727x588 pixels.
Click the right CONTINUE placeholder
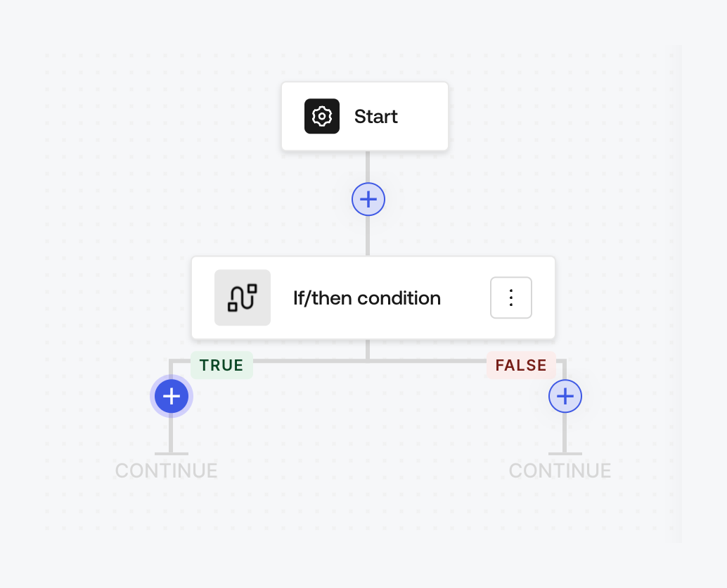click(560, 471)
